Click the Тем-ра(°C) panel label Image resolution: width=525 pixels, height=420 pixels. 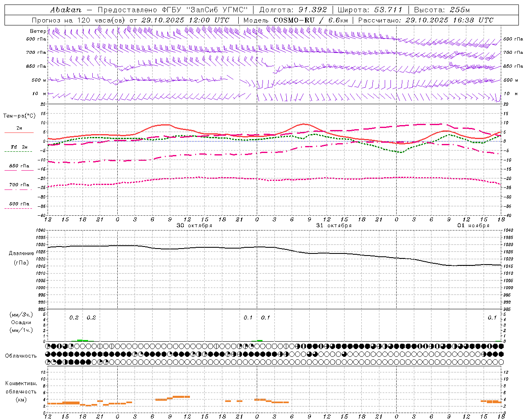pos(19,116)
